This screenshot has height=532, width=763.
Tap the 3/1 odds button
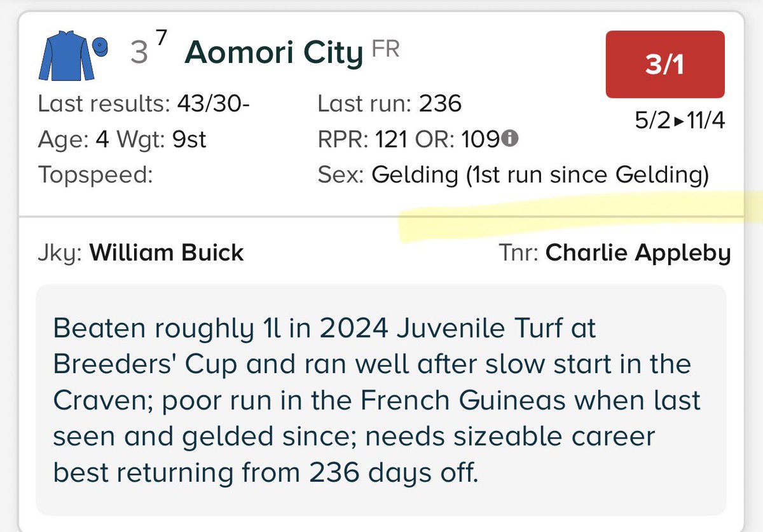tap(664, 65)
